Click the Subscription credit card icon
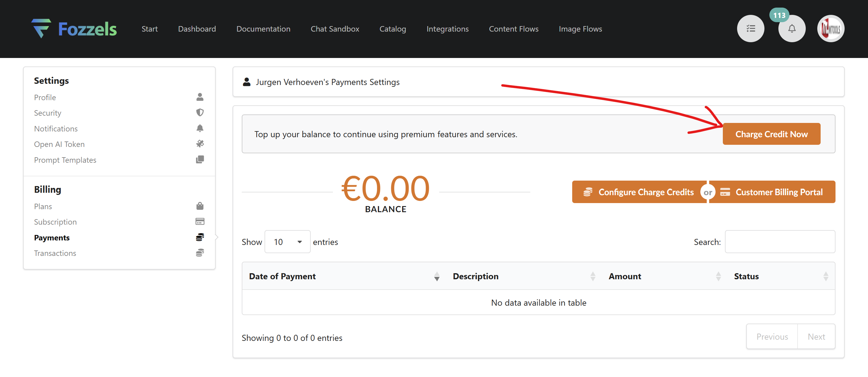 coord(200,221)
